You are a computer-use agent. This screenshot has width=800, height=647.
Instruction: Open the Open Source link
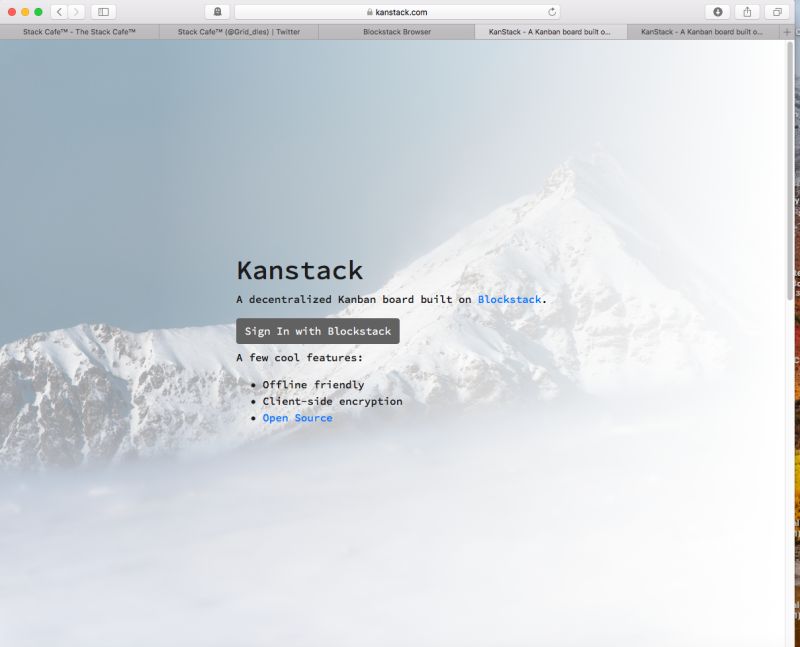295,417
